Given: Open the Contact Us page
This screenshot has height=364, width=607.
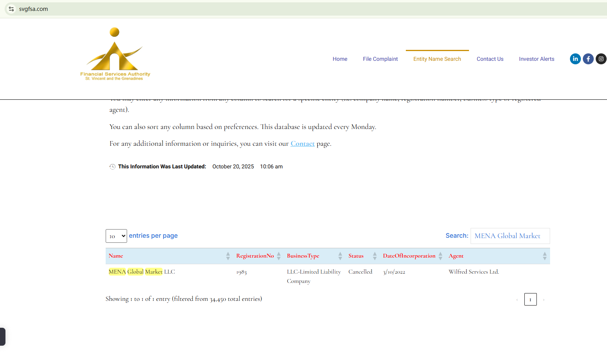Looking at the screenshot, I should [490, 59].
